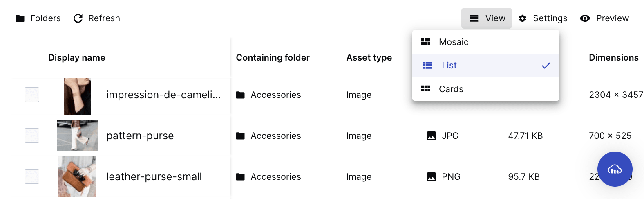The image size is (644, 199).
Task: Click the circular Refresh arrow icon
Action: [78, 18]
